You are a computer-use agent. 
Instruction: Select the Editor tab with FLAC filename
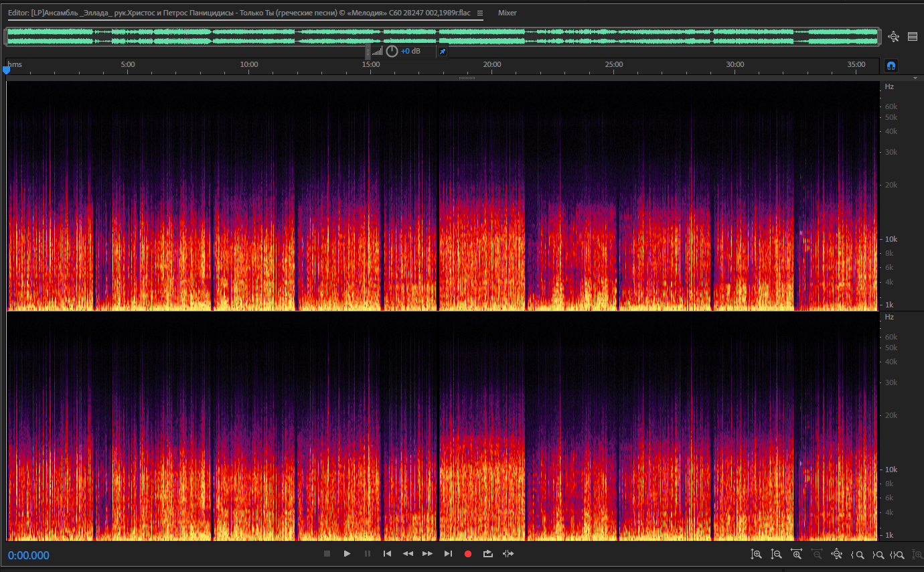tap(239, 13)
